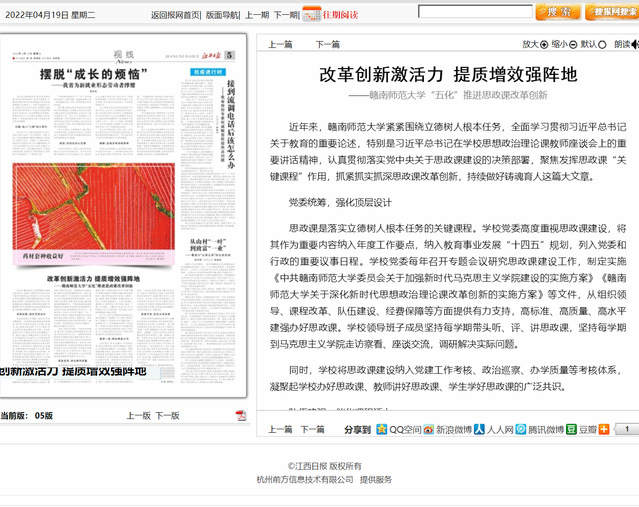Image resolution: width=639 pixels, height=507 pixels.
Task: Click subtitle 赣南师范大学"五化"推进思政课改革创新
Action: [448, 95]
